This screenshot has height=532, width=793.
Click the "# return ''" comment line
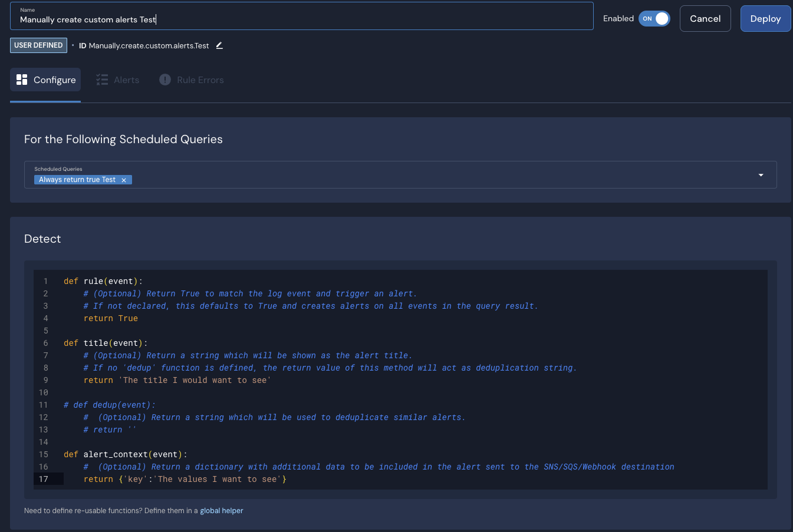[110, 429]
